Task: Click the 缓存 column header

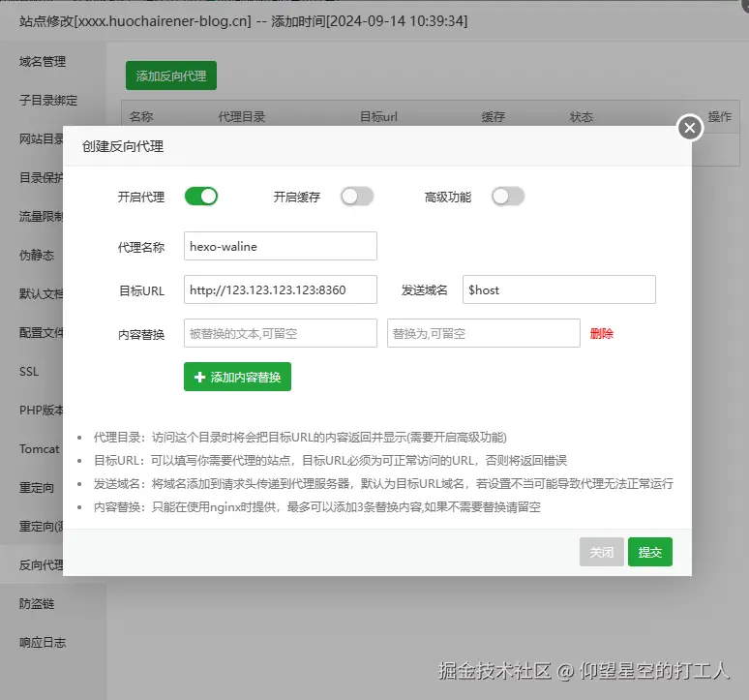Action: pyautogui.click(x=493, y=116)
